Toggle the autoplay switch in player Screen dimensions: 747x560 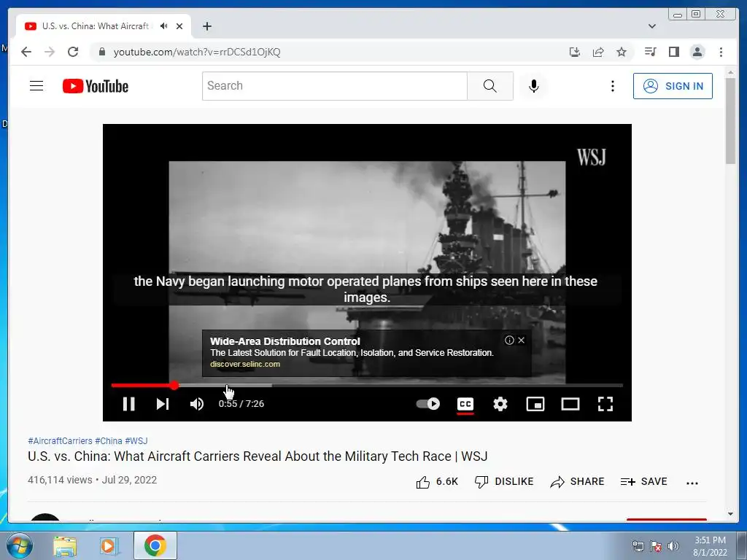(427, 404)
